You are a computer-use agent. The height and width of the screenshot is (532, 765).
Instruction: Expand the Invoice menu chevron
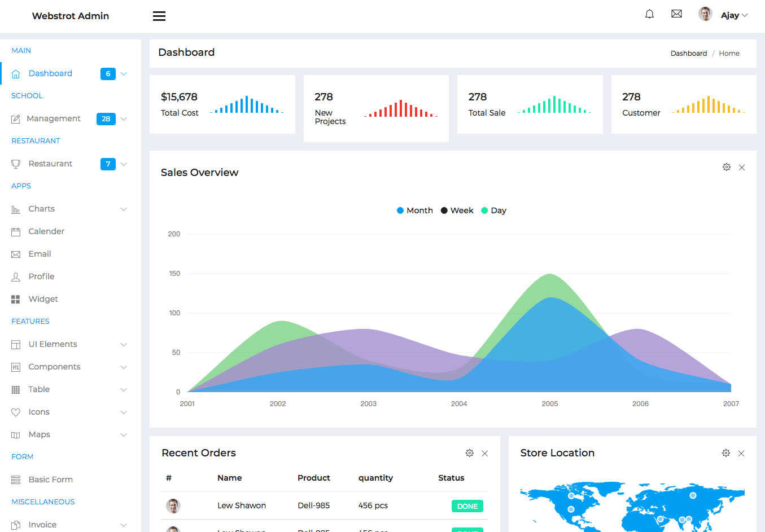pyautogui.click(x=124, y=525)
